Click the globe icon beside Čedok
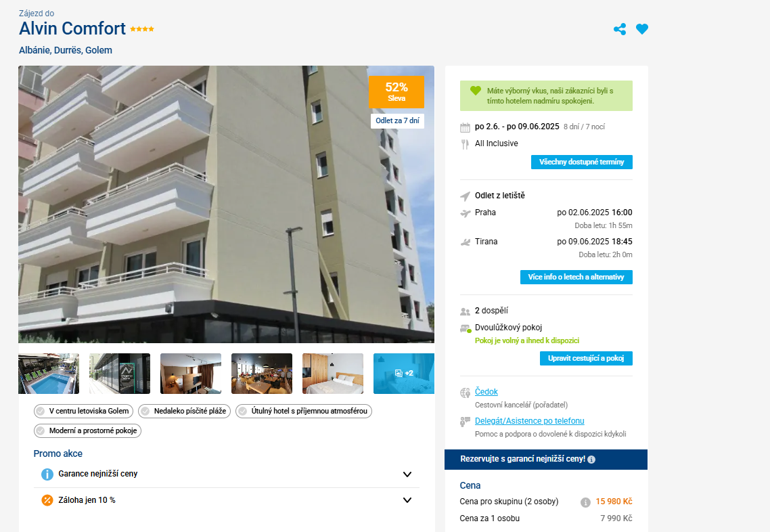 click(x=465, y=393)
